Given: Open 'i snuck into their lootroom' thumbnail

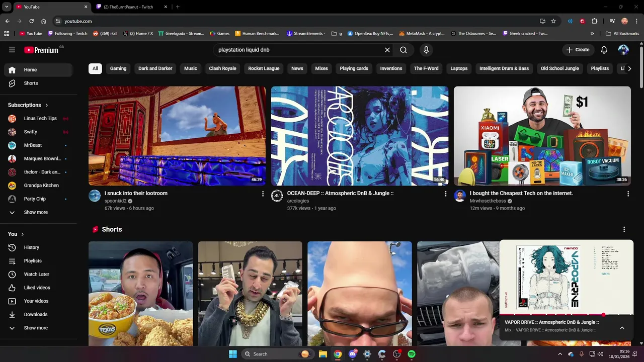Looking at the screenshot, I should (177, 136).
